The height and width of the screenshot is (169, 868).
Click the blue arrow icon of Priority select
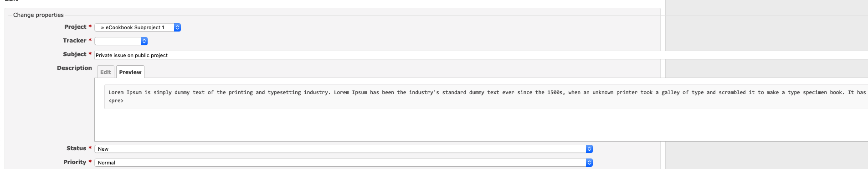point(589,163)
